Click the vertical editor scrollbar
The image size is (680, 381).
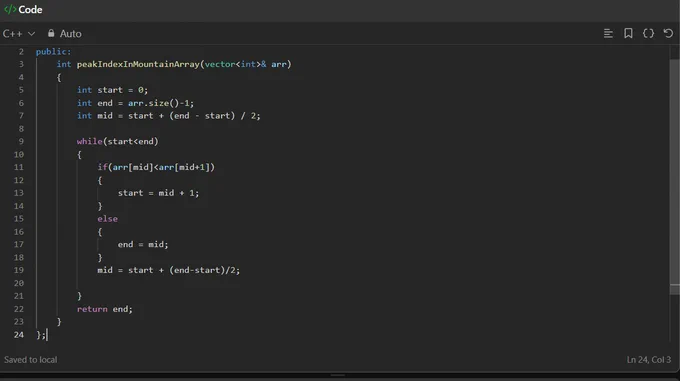674,178
